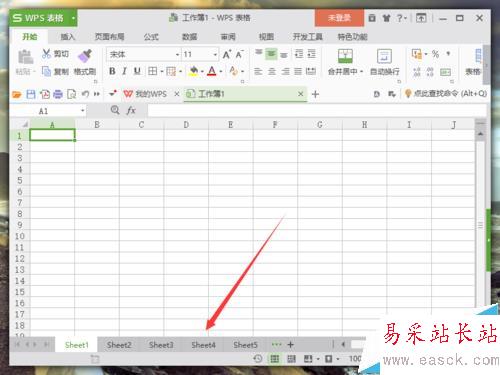Switch to Sheet4 tab

203,345
